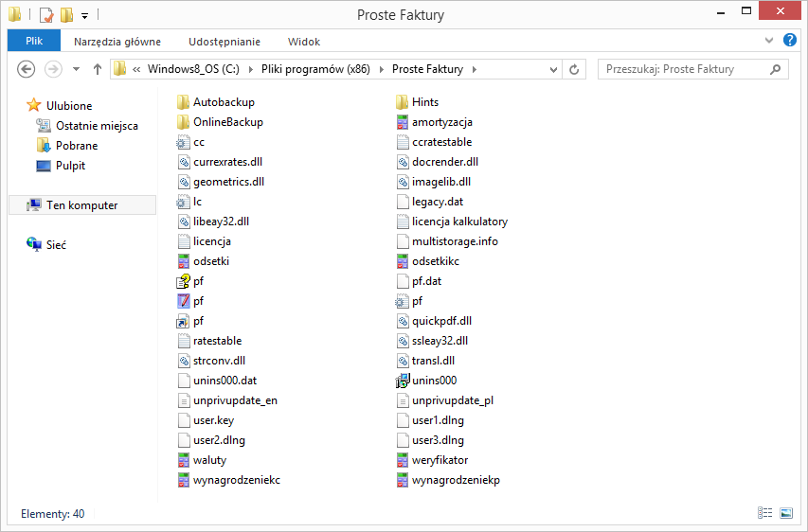Viewport: 808px width, 532px height.
Task: Focus the Przeszukaj: Proste Faktury search box
Action: coord(692,69)
